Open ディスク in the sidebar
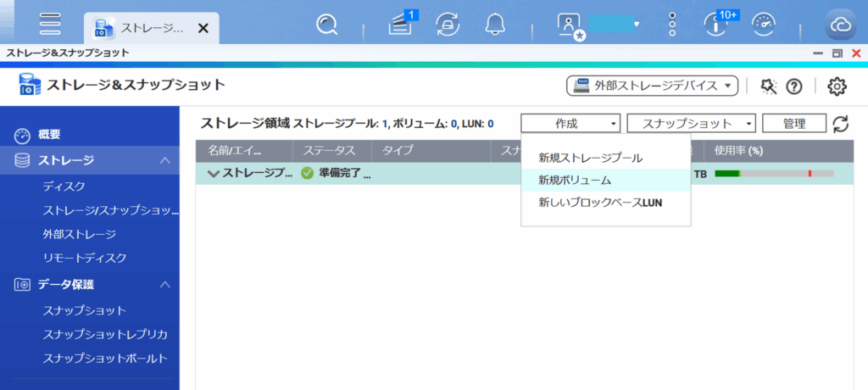Image resolution: width=868 pixels, height=390 pixels. point(64,186)
